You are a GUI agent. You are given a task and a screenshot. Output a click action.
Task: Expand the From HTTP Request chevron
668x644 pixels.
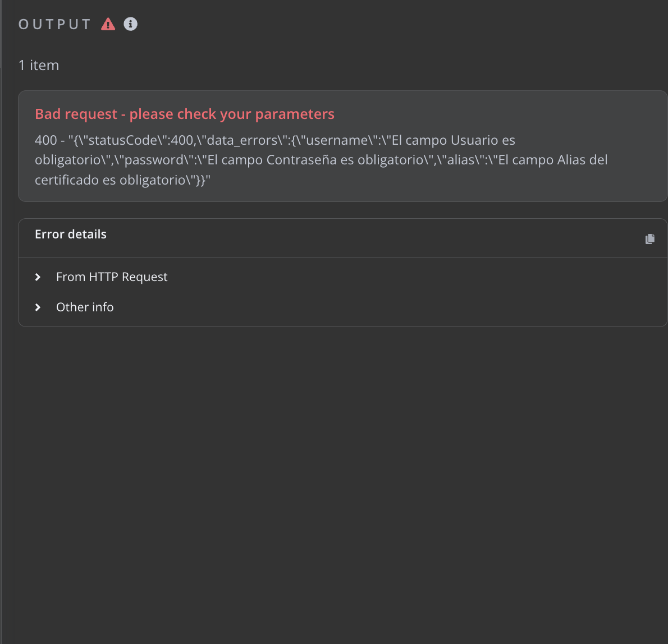(38, 277)
